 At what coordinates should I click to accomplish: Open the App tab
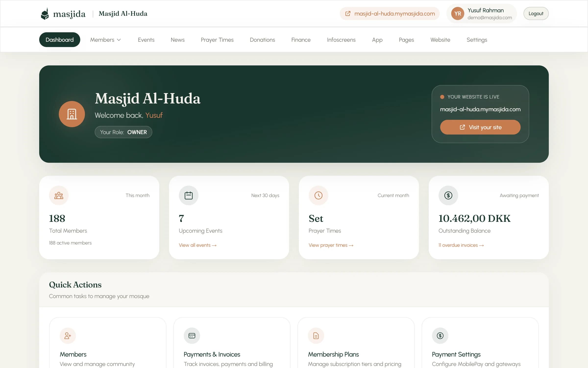pyautogui.click(x=377, y=39)
